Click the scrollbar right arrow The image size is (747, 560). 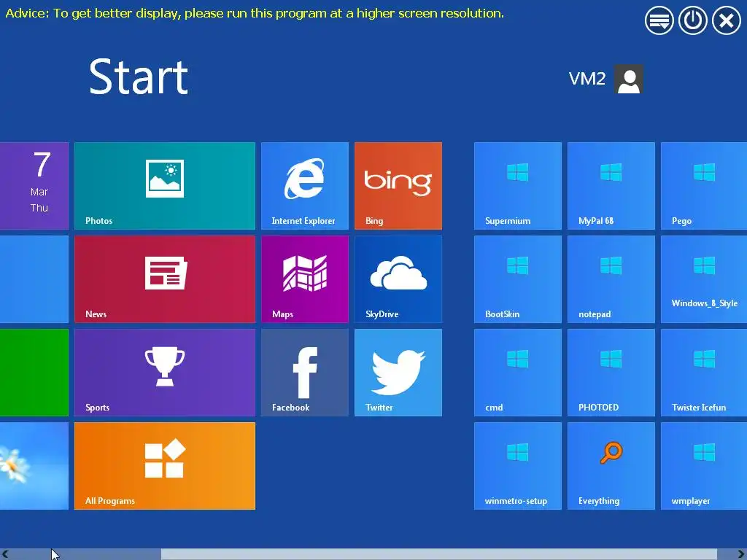[741, 554]
